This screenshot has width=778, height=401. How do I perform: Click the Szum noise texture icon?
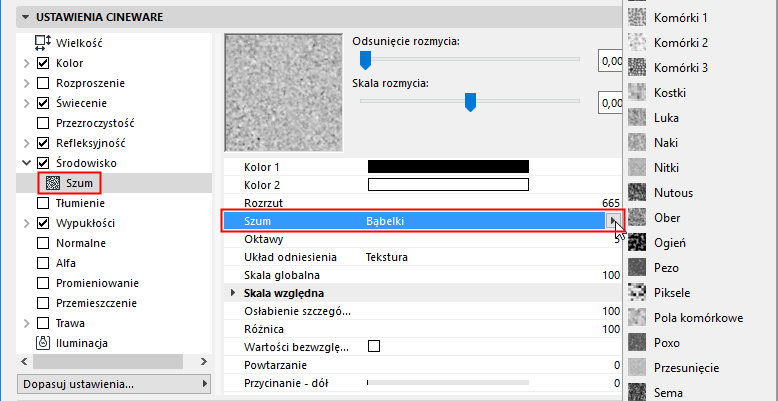(x=53, y=183)
